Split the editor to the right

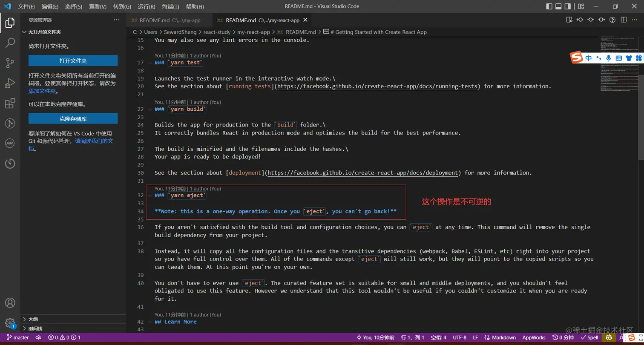[624, 20]
